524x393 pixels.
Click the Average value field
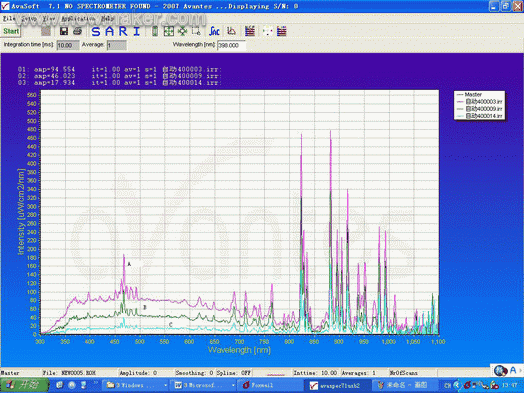(117, 45)
